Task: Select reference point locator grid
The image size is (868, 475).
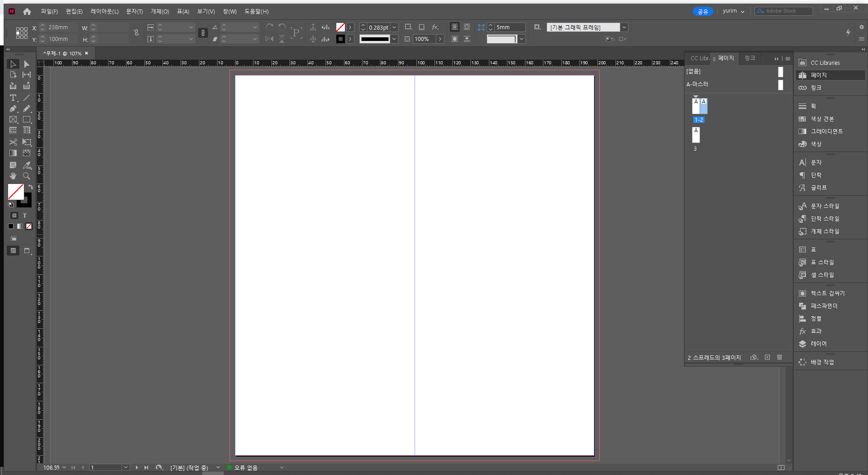Action: (x=22, y=33)
